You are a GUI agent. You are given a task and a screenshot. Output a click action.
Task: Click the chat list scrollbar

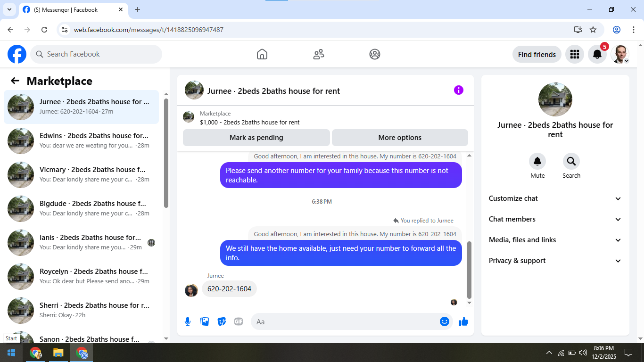coord(166,153)
